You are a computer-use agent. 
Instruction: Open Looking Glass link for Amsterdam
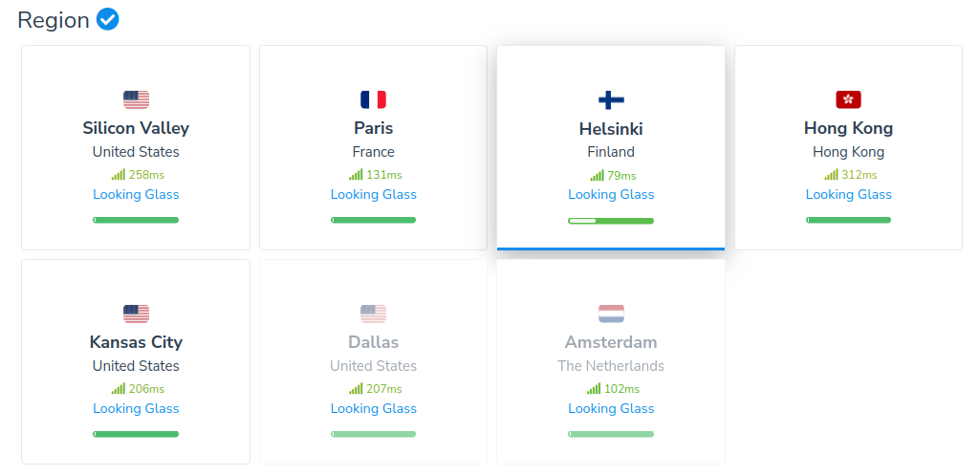[611, 408]
